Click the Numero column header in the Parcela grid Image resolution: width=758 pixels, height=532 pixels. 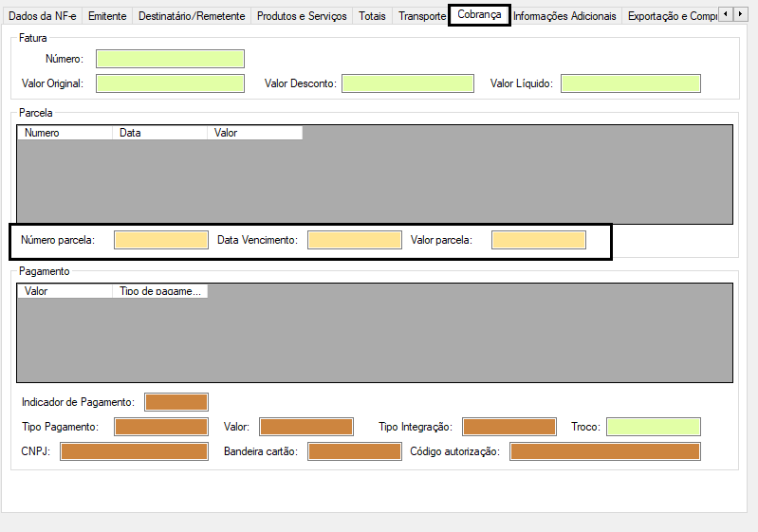pyautogui.click(x=65, y=133)
